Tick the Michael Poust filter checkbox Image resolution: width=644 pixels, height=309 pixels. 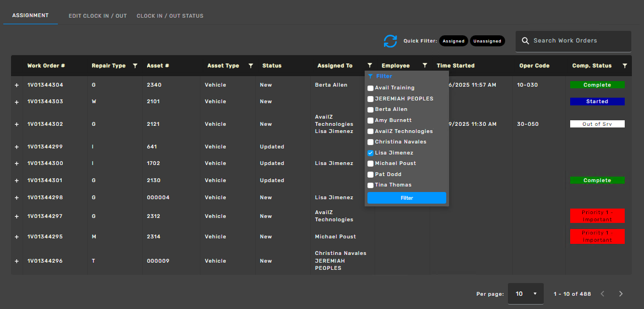point(371,164)
